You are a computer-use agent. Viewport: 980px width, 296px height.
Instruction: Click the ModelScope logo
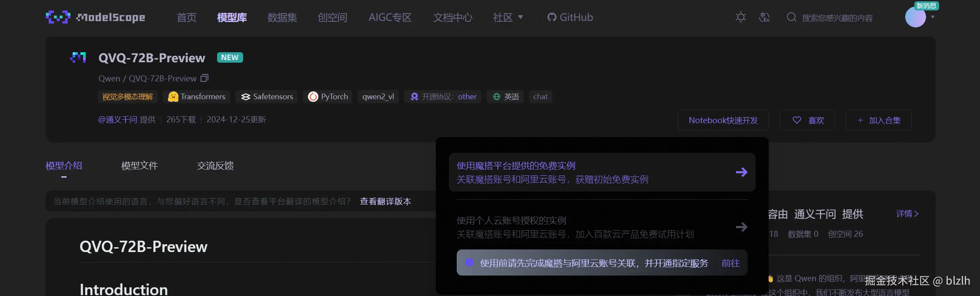click(95, 17)
